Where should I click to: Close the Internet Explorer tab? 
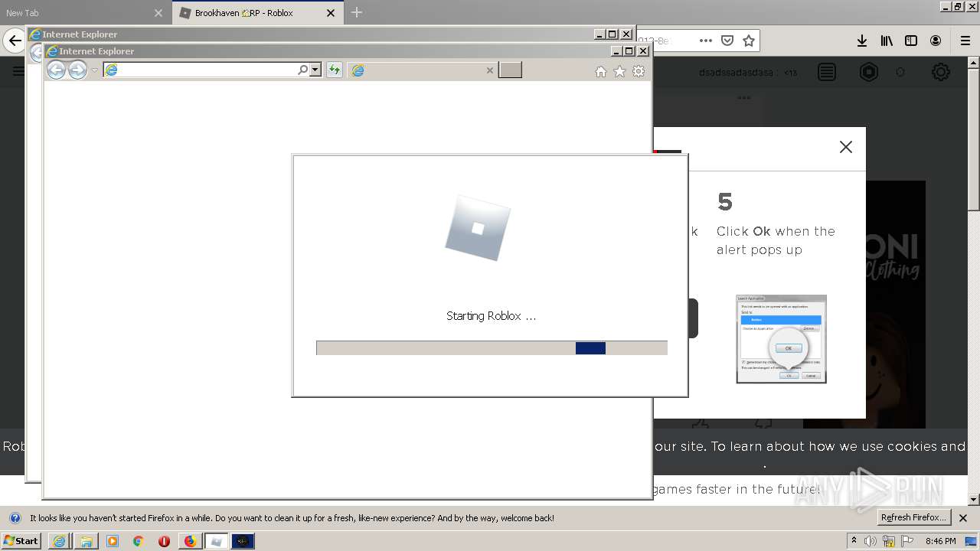click(490, 70)
